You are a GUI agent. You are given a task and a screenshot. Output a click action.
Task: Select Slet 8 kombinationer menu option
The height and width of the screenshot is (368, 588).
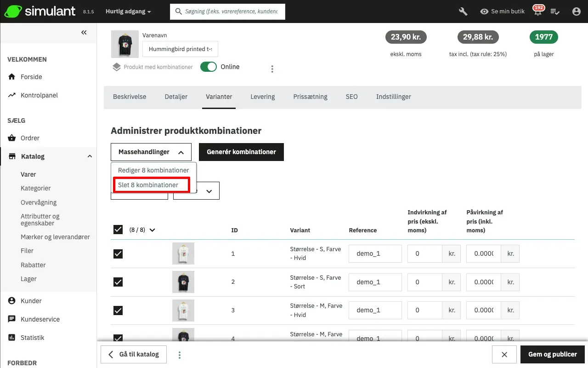(x=148, y=185)
